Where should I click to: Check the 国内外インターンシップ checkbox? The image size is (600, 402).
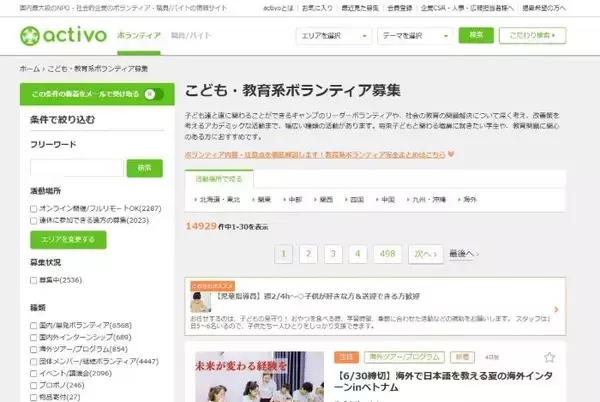(x=34, y=337)
